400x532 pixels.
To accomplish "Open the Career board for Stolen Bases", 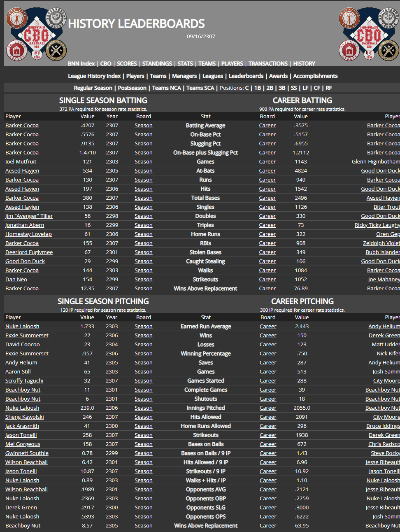I will [x=267, y=252].
